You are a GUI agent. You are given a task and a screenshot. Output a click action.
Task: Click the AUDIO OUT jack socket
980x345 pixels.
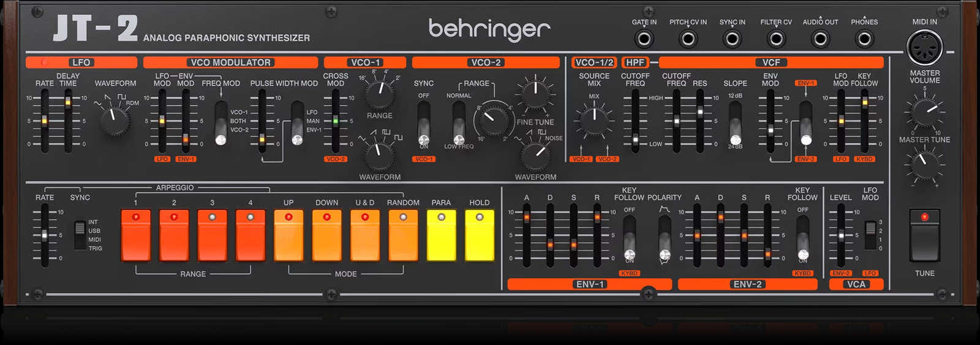(820, 39)
